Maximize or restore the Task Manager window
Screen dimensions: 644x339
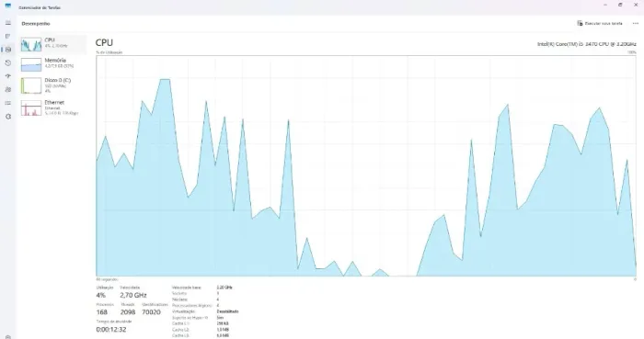pos(620,5)
